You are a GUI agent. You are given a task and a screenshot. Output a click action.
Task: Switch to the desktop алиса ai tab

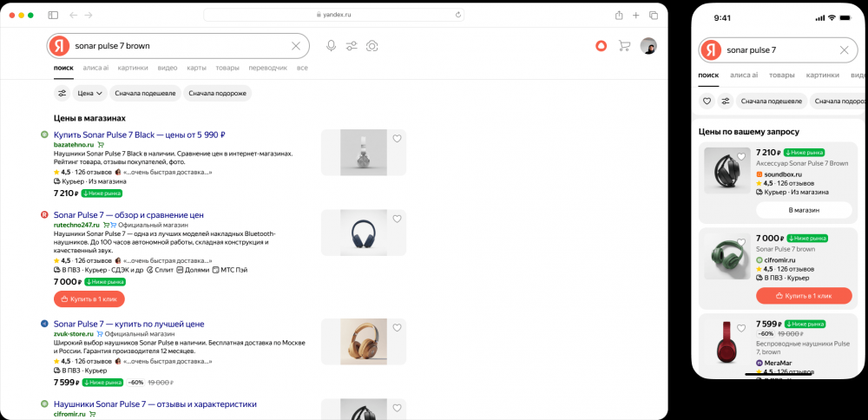95,68
